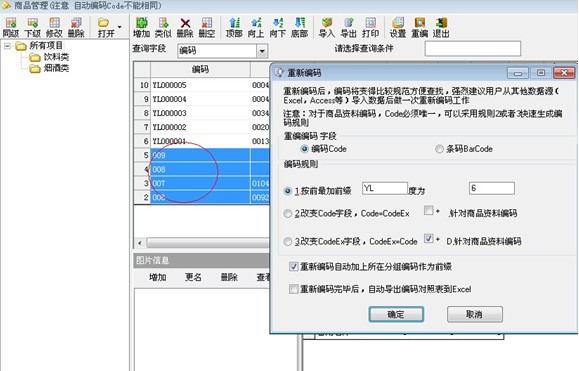Click 增加 in the 图片信息 panel
This screenshot has width=579, height=371.
click(158, 277)
